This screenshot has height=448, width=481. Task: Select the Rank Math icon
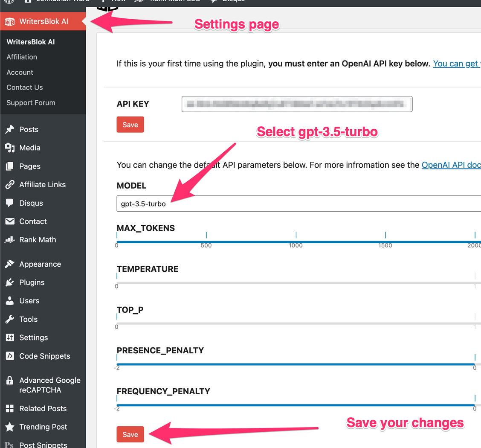point(10,239)
